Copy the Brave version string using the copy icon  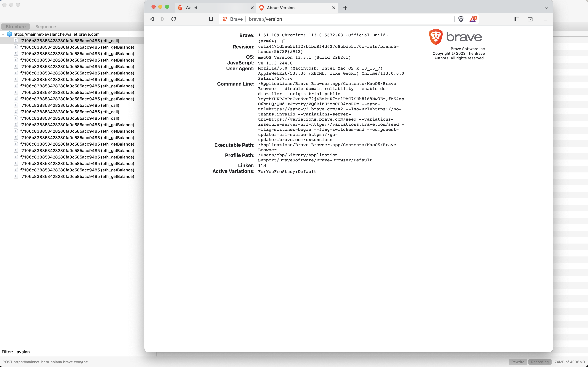[283, 41]
